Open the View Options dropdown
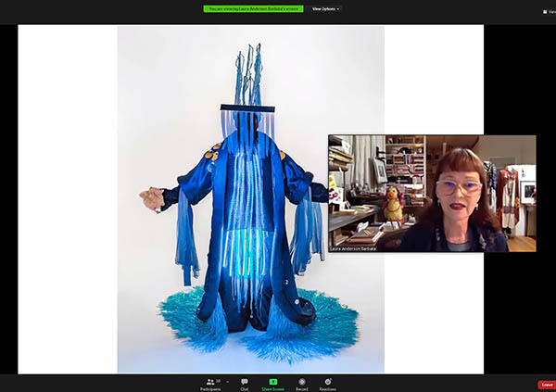556x392 pixels. 325,8
